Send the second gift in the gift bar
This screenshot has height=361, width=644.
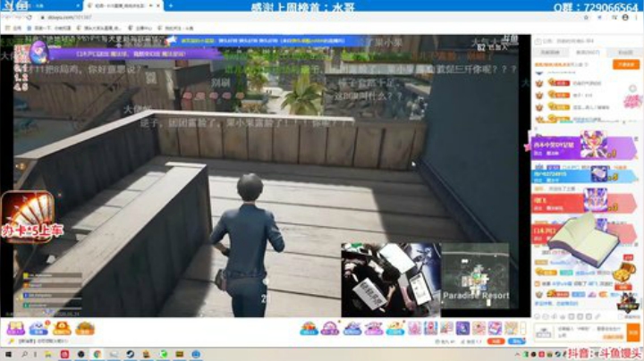tap(330, 328)
